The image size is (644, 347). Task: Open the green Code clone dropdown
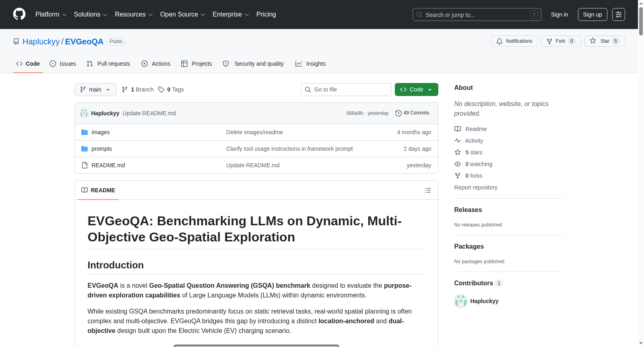pyautogui.click(x=417, y=89)
